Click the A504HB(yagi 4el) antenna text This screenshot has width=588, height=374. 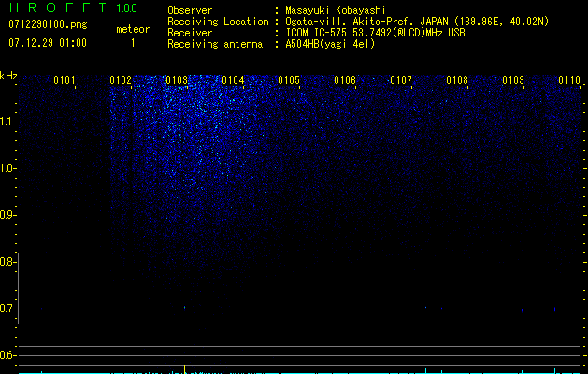click(x=330, y=44)
